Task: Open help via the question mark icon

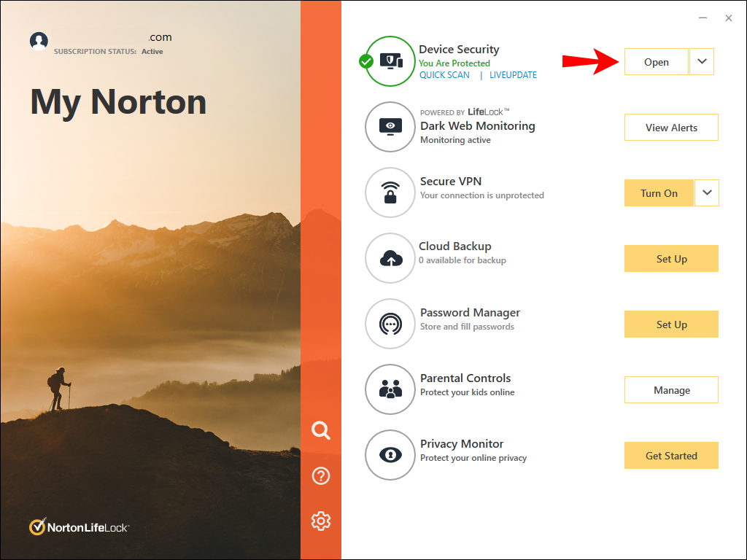Action: (321, 475)
